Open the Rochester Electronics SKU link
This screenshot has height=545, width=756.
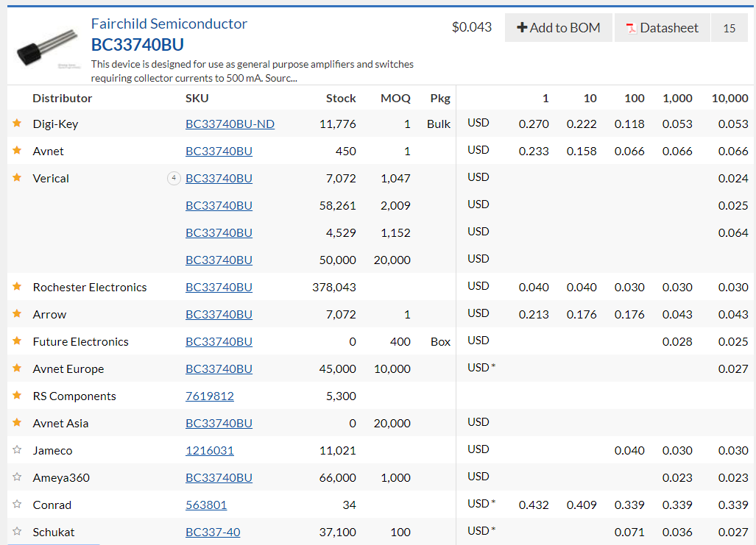pos(219,287)
